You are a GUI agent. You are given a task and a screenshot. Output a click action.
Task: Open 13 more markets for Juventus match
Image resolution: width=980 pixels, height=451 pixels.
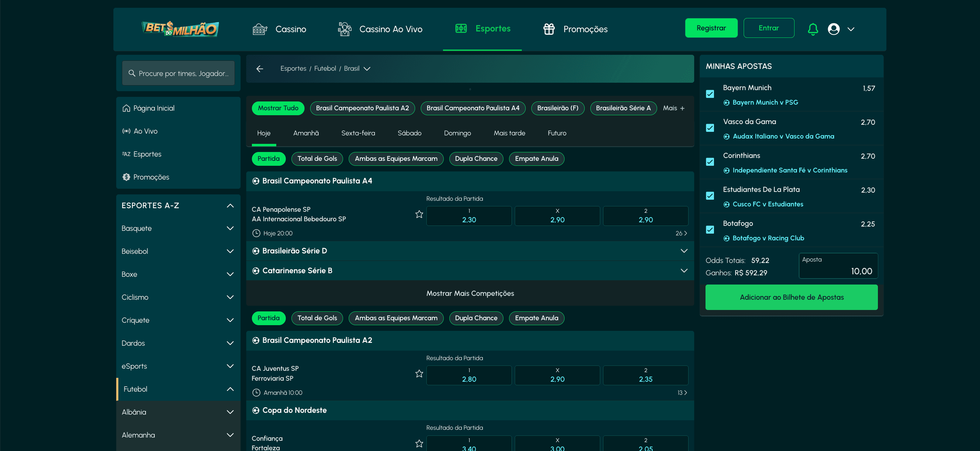[x=682, y=393]
